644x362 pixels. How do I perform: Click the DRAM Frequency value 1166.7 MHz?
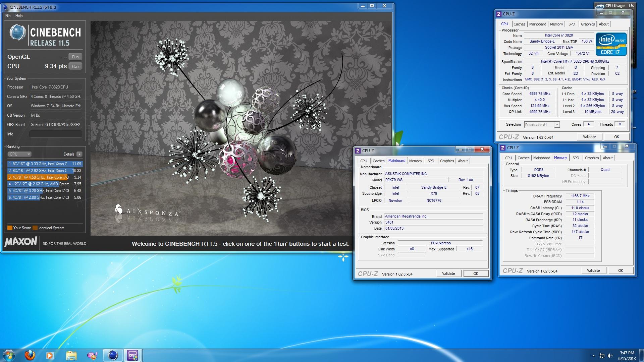pos(580,196)
